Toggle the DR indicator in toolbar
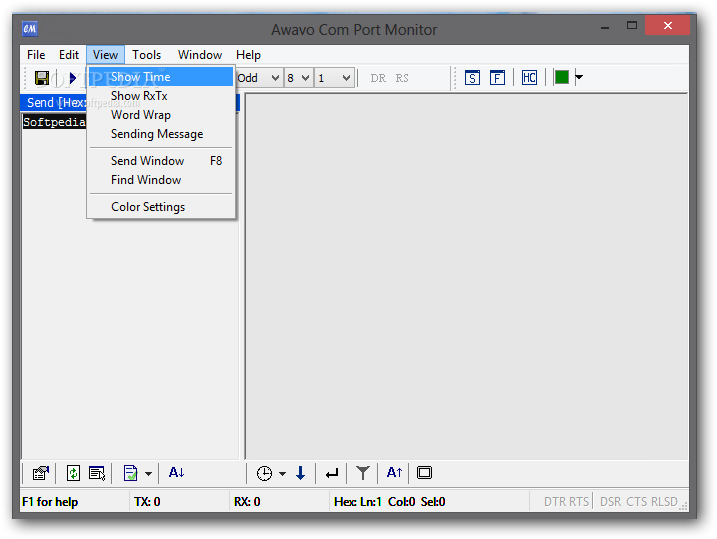This screenshot has height=539, width=717. point(378,78)
